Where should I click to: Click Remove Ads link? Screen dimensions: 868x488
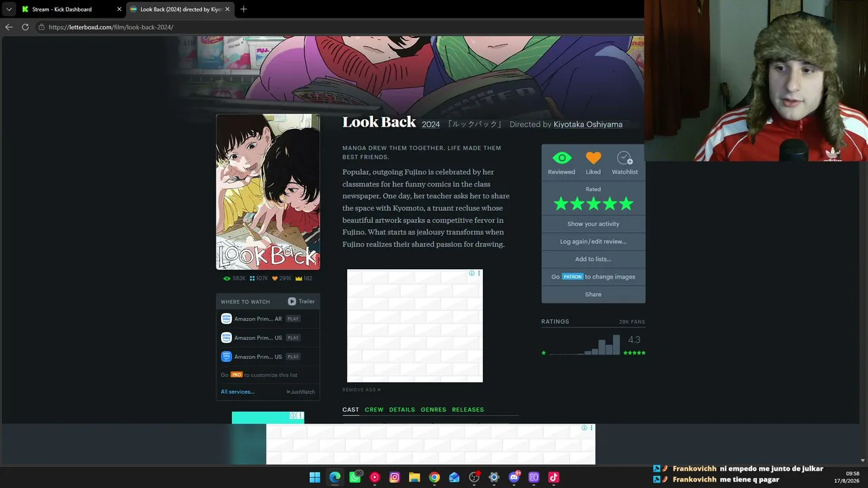click(361, 390)
